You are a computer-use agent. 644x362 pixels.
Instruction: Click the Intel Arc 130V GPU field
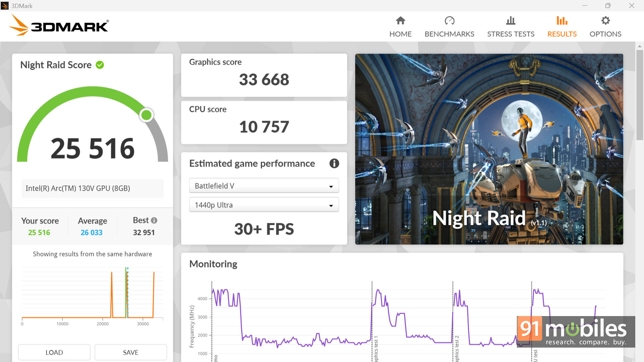[x=93, y=188]
